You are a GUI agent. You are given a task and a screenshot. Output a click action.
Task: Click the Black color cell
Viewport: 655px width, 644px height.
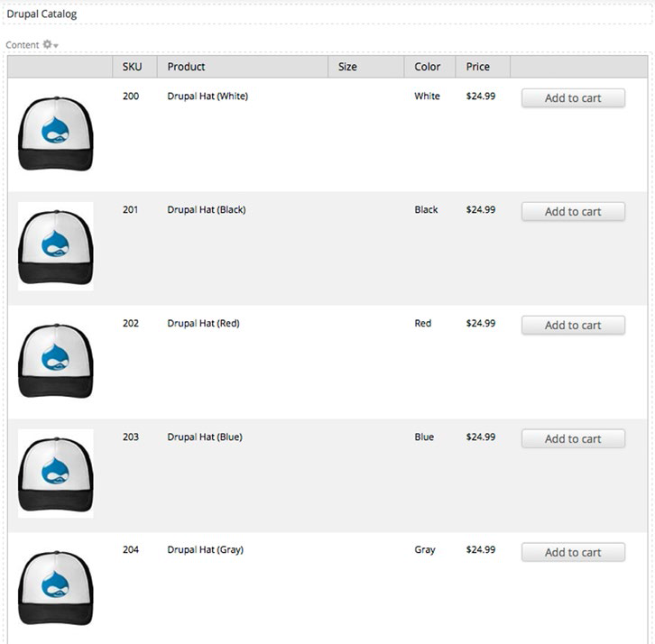pos(426,209)
